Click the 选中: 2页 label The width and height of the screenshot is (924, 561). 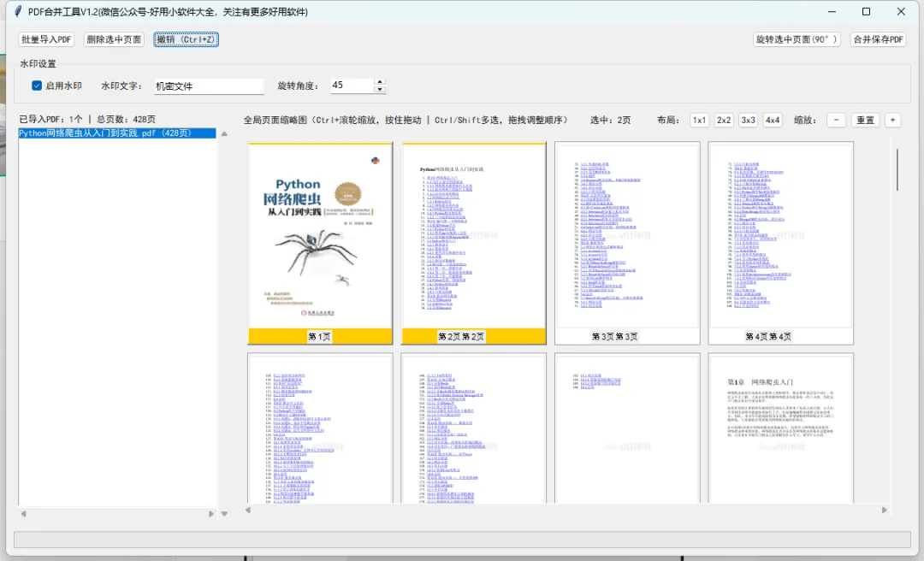click(x=611, y=121)
